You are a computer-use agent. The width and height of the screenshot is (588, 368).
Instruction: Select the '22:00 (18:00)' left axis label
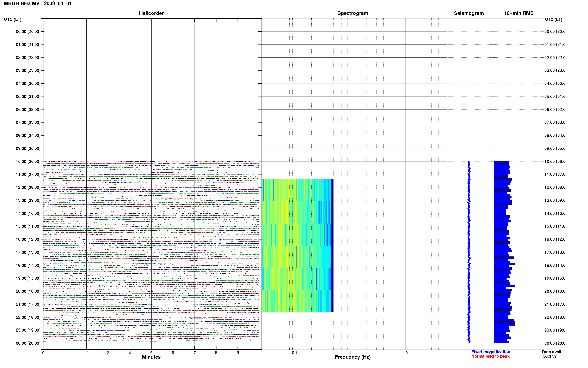click(x=28, y=317)
